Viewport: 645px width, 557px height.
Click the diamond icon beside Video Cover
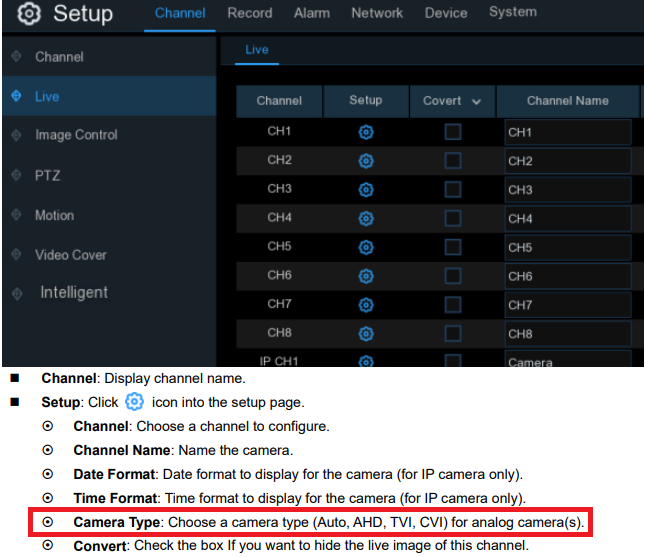(16, 254)
